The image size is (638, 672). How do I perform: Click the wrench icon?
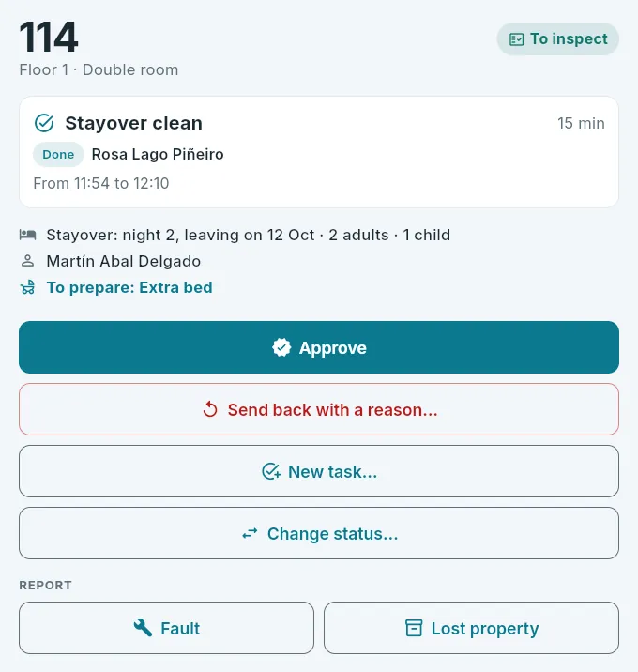point(143,628)
